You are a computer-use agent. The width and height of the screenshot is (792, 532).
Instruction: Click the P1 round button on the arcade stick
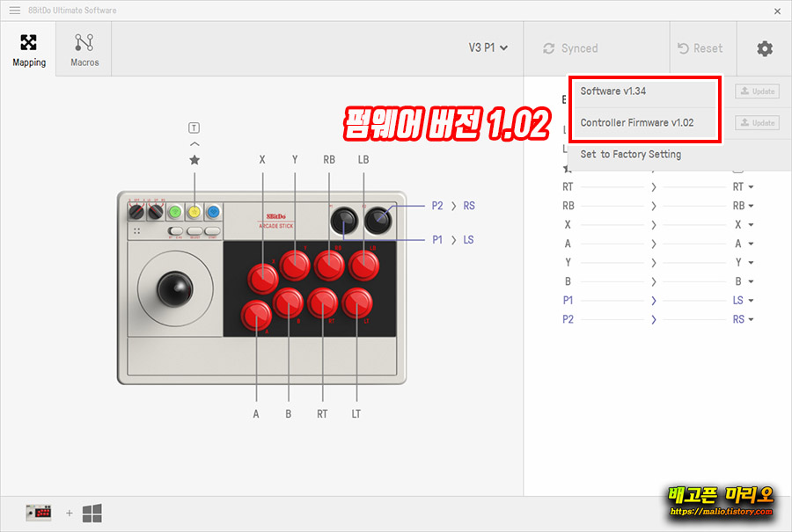pos(344,221)
